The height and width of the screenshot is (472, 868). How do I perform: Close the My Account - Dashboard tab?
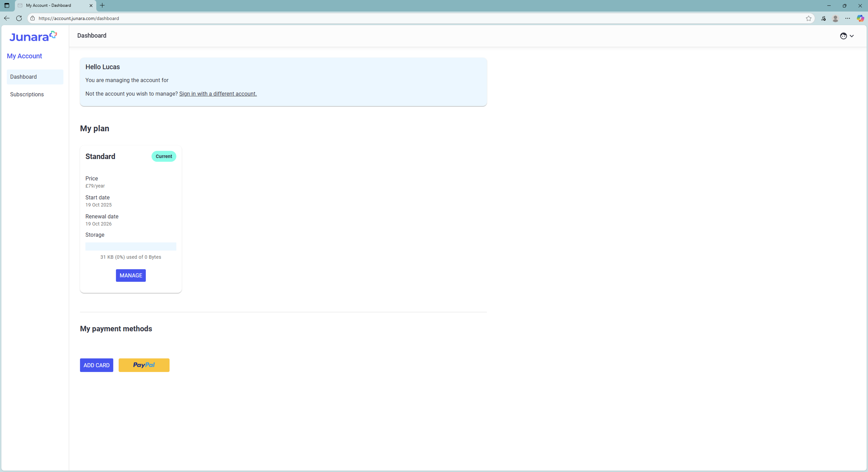tap(91, 5)
